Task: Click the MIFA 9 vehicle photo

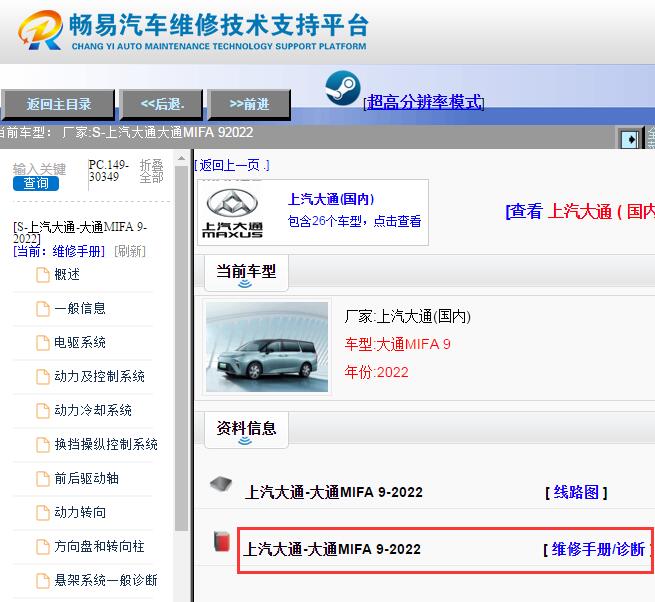Action: click(x=267, y=347)
